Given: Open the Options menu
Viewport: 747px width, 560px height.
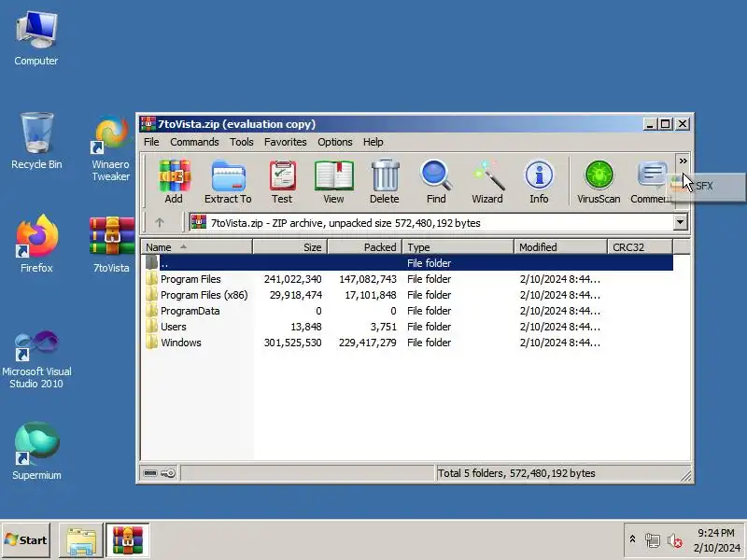Looking at the screenshot, I should point(335,142).
